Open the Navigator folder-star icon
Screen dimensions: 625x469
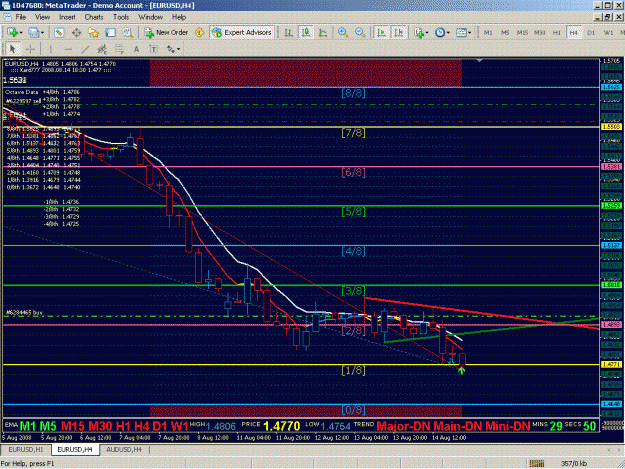coord(93,33)
